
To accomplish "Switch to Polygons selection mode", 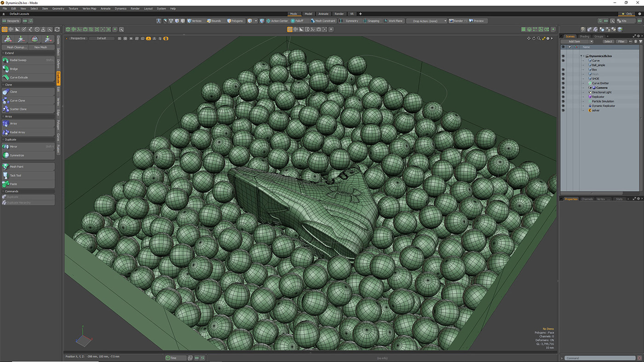I will click(235, 21).
